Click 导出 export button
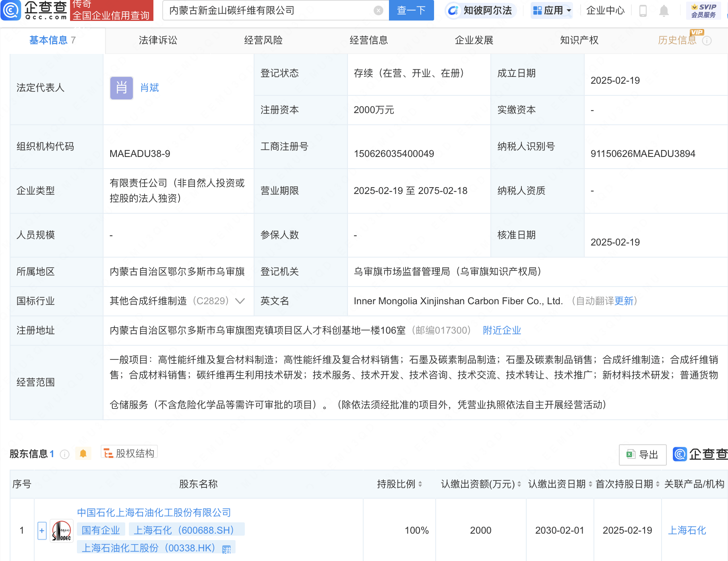Image resolution: width=728 pixels, height=561 pixels. click(x=643, y=455)
